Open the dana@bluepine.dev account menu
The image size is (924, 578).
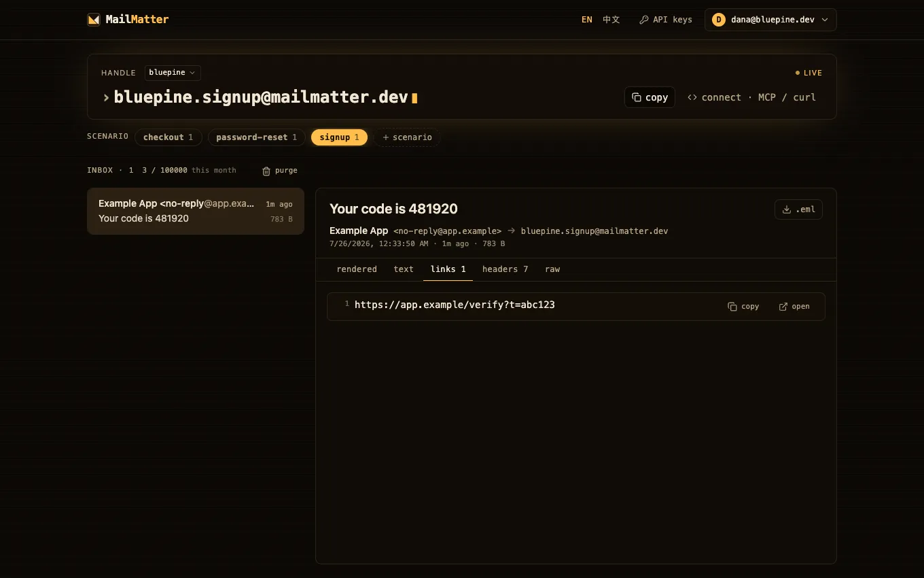(x=770, y=20)
